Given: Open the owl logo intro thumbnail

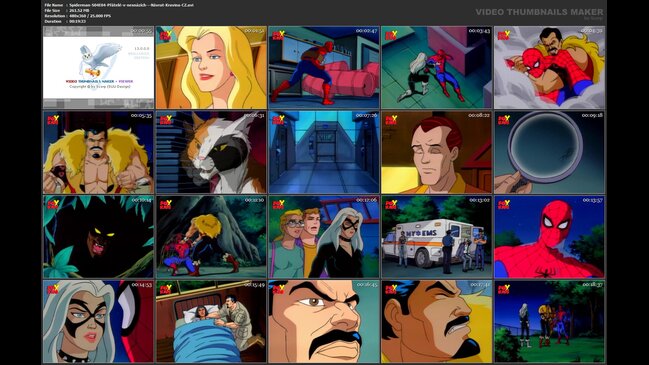Looking at the screenshot, I should click(x=99, y=67).
